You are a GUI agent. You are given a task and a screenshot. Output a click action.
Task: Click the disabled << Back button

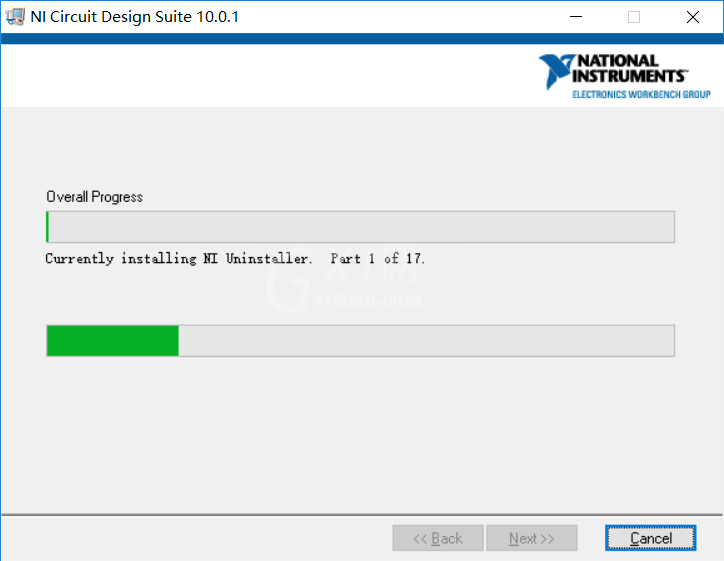[x=438, y=538]
